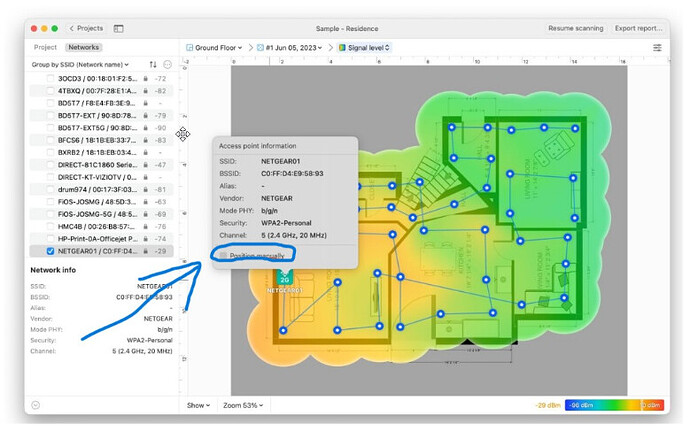This screenshot has width=690, height=431.
Task: Click Channel value in Network info panel
Action: (142, 351)
